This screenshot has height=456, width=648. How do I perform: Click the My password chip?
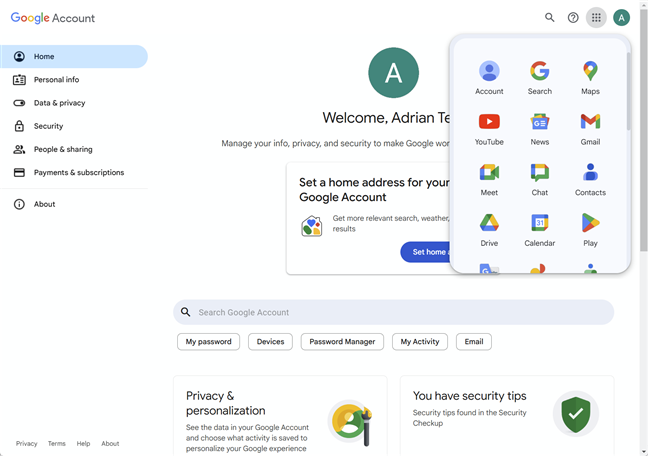[x=209, y=341]
